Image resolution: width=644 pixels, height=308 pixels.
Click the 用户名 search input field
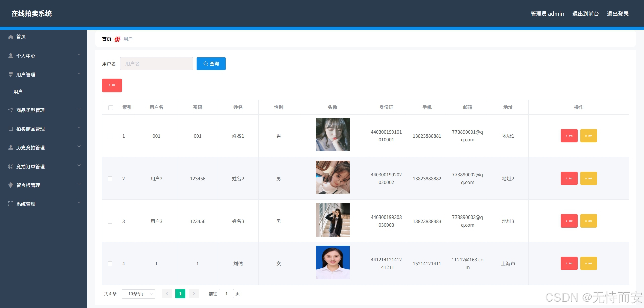[156, 64]
